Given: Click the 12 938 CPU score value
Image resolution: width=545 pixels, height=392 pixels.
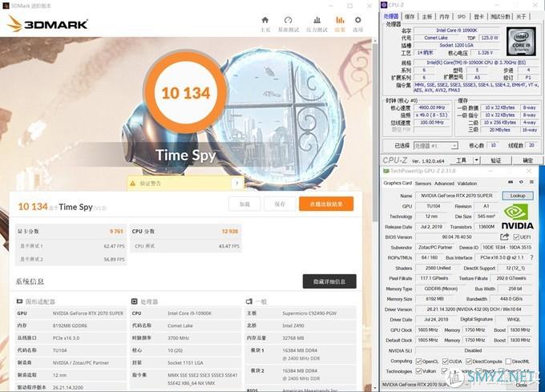Looking at the screenshot, I should 230,231.
